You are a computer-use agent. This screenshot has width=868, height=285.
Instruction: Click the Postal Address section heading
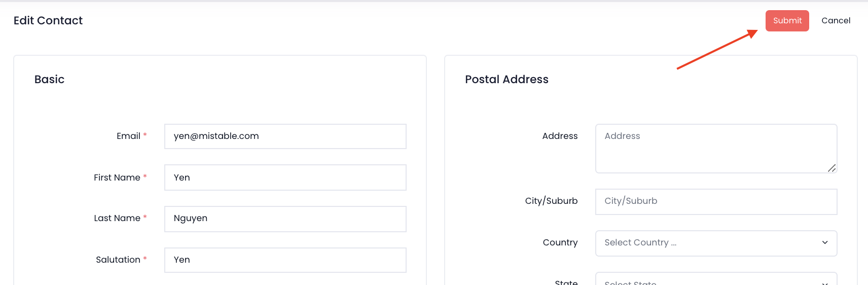click(507, 79)
